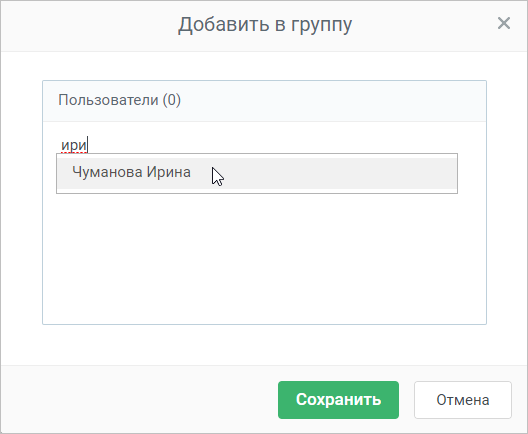Cancel adding users to the group

point(463,400)
